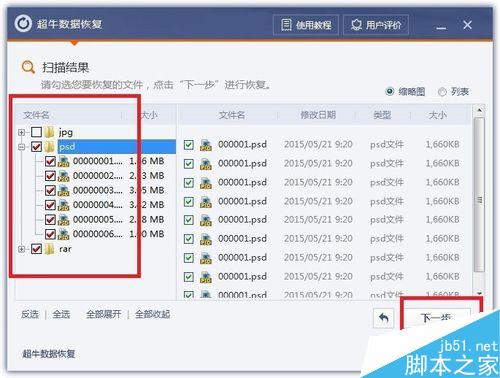Uncheck the 00000005 file checkbox
Screen dimensions: 500x378
pos(50,219)
